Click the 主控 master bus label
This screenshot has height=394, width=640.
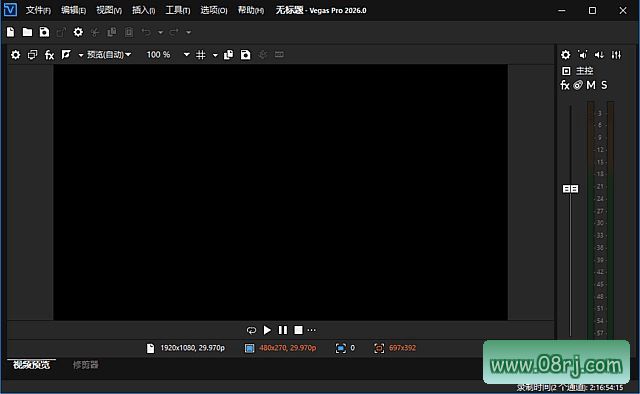click(x=584, y=71)
